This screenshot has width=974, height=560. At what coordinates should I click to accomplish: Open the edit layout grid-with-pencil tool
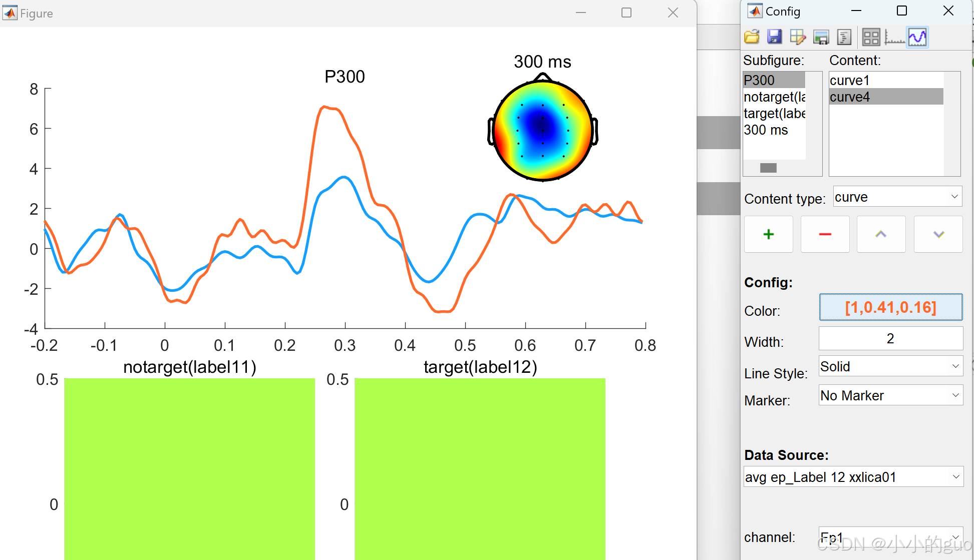[x=798, y=37]
